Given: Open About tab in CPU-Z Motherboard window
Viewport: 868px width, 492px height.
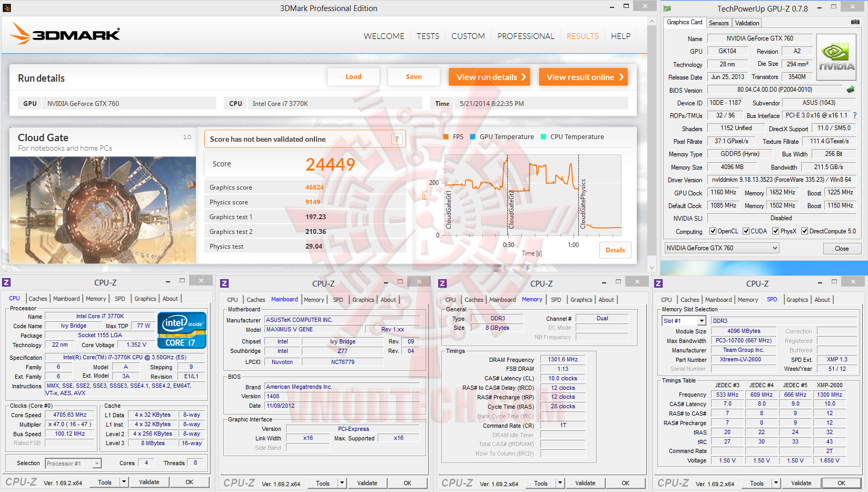Looking at the screenshot, I should point(388,300).
